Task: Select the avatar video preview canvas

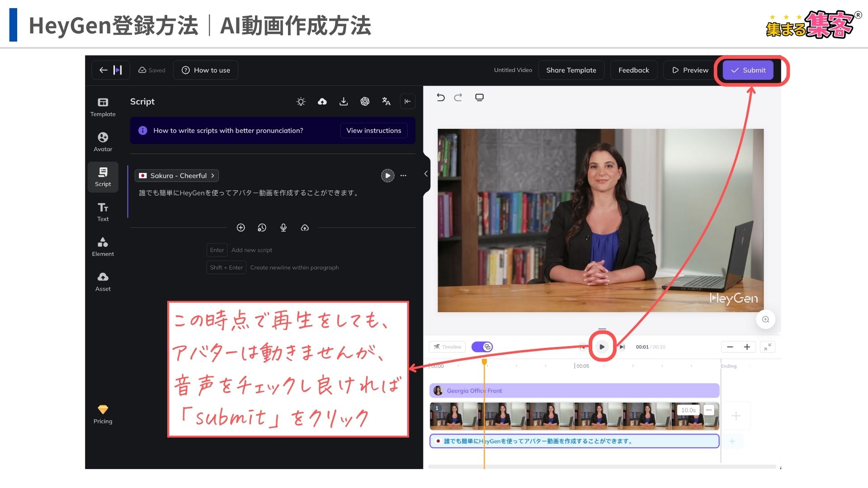Action: click(x=600, y=221)
